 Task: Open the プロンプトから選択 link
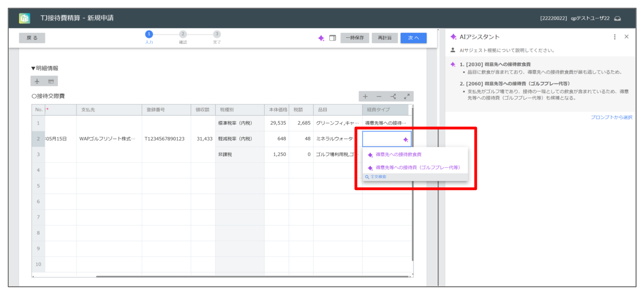tap(611, 117)
